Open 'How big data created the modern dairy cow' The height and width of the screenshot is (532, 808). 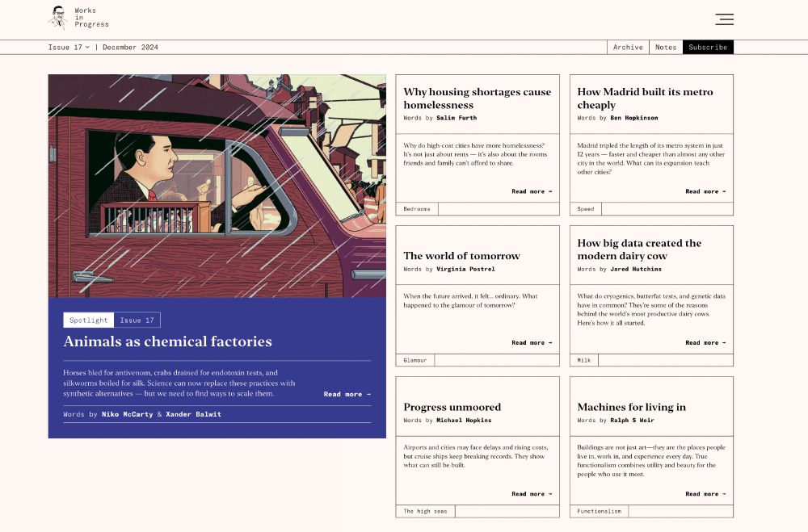tap(639, 249)
